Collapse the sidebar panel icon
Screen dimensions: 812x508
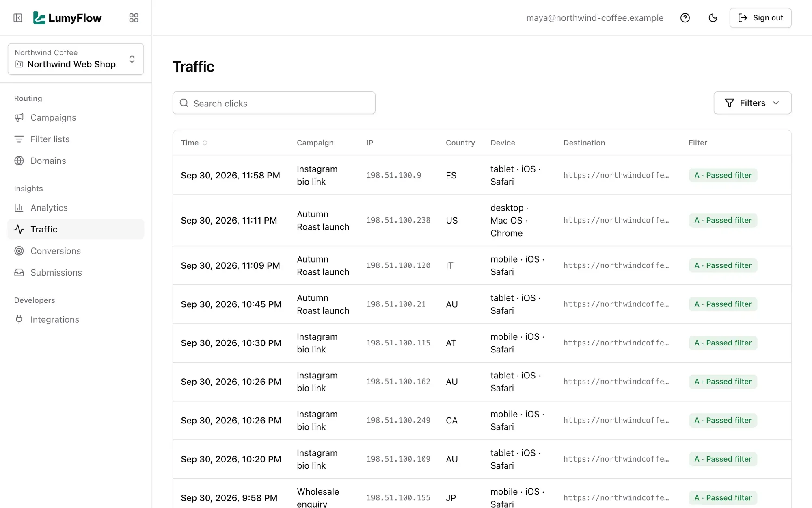18,18
